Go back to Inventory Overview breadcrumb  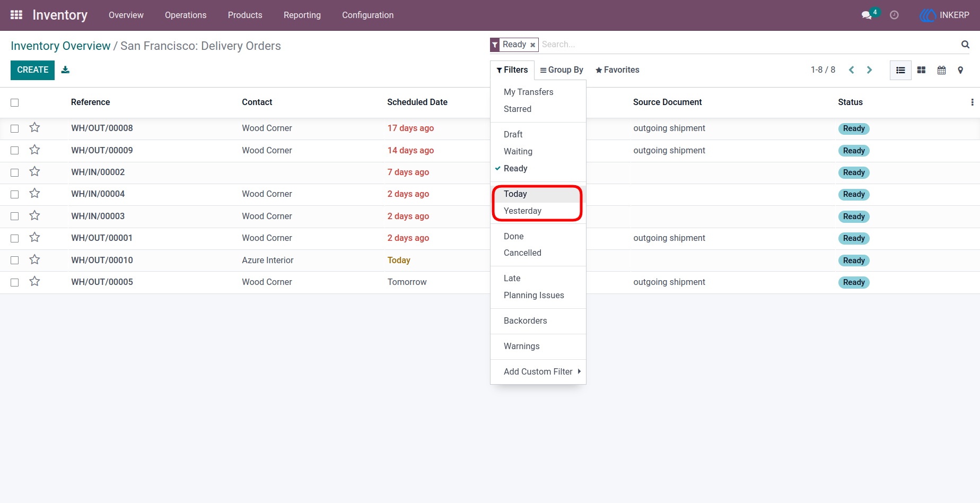[60, 46]
